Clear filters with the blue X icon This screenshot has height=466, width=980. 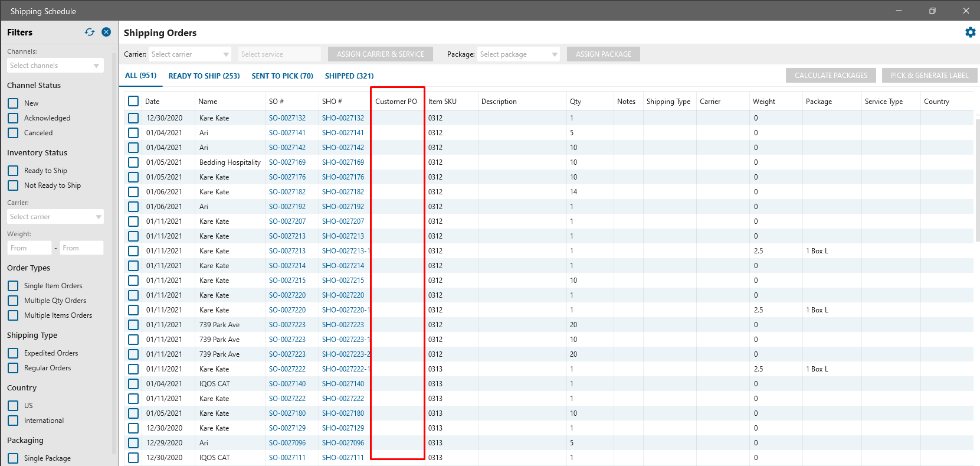click(106, 32)
